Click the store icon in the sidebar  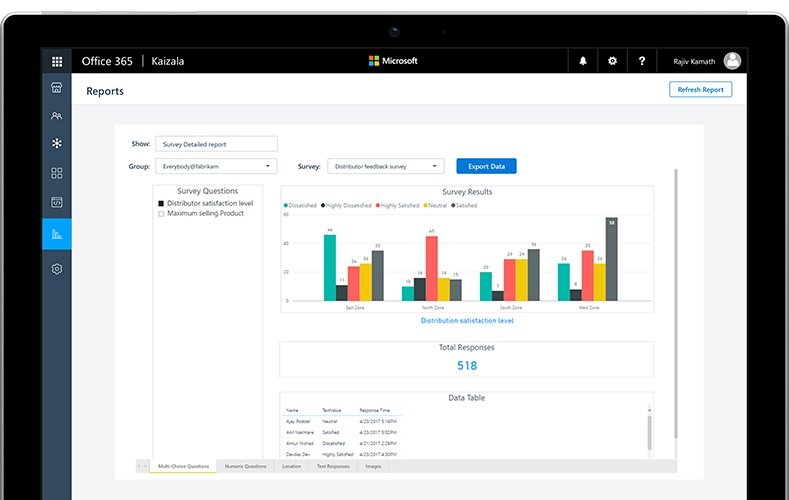pyautogui.click(x=57, y=88)
